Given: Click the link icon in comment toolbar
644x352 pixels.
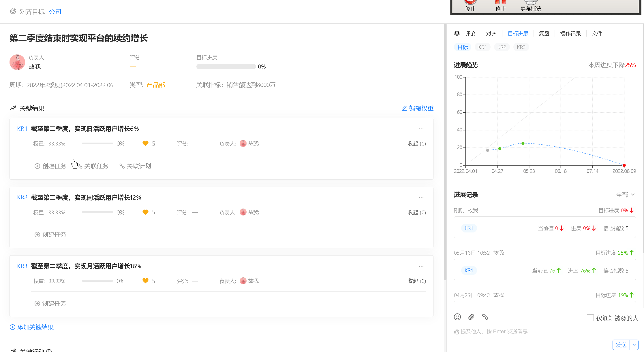Looking at the screenshot, I should point(485,317).
